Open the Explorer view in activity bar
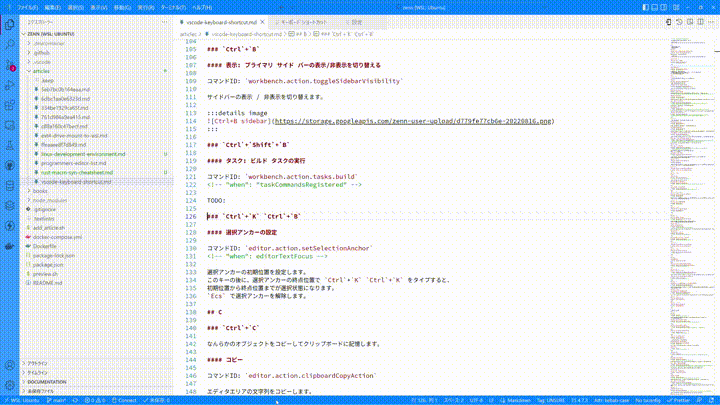 tap(10, 24)
